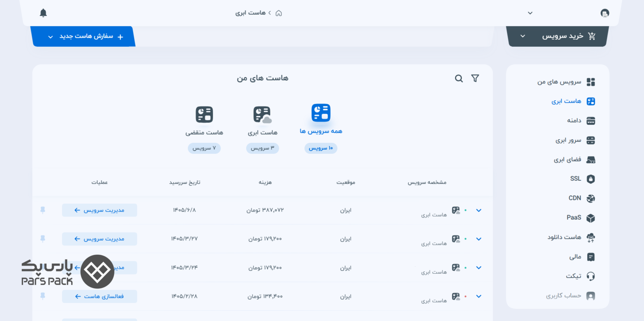This screenshot has height=321, width=644.
Task: Click the عملیات column header
Action: [99, 182]
